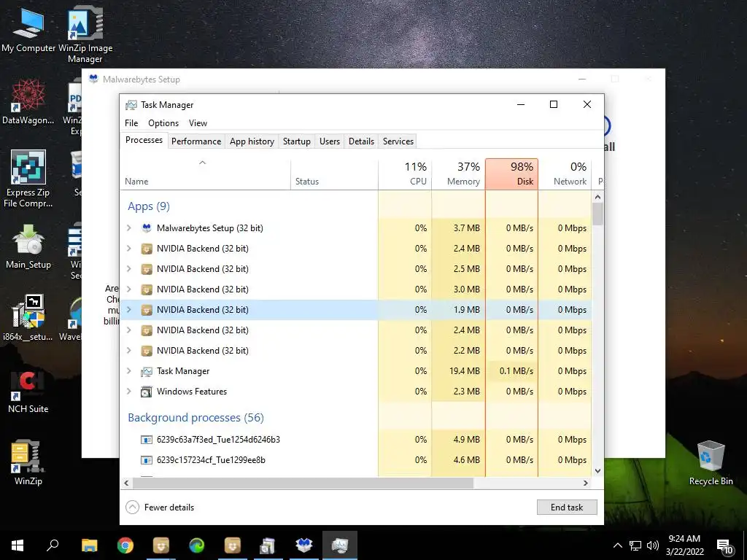Click Task Manager taskbar icon
747x560 pixels.
340,545
